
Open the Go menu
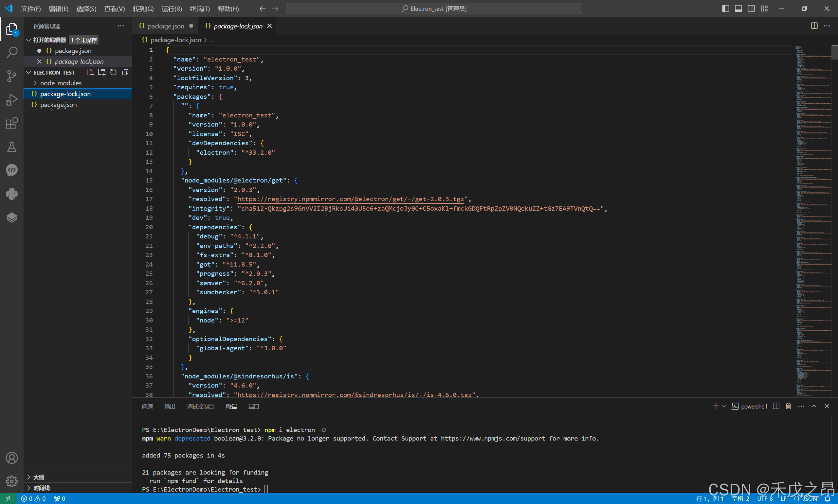[x=143, y=9]
